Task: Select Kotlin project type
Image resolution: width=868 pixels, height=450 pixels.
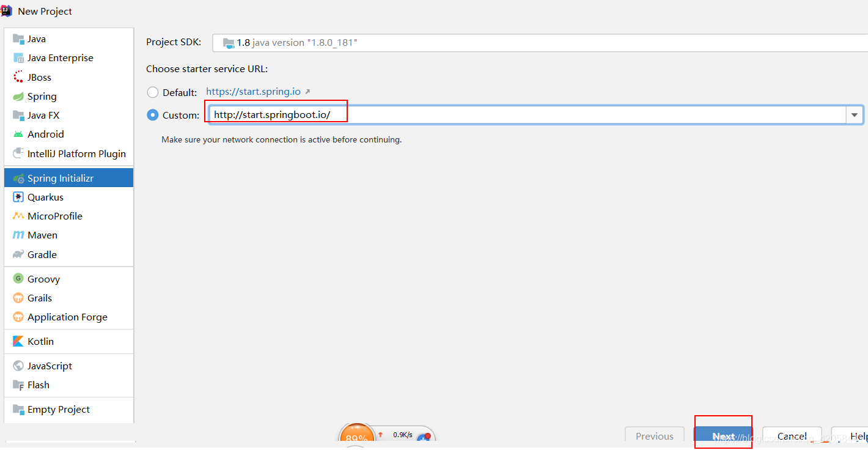Action: (68, 341)
